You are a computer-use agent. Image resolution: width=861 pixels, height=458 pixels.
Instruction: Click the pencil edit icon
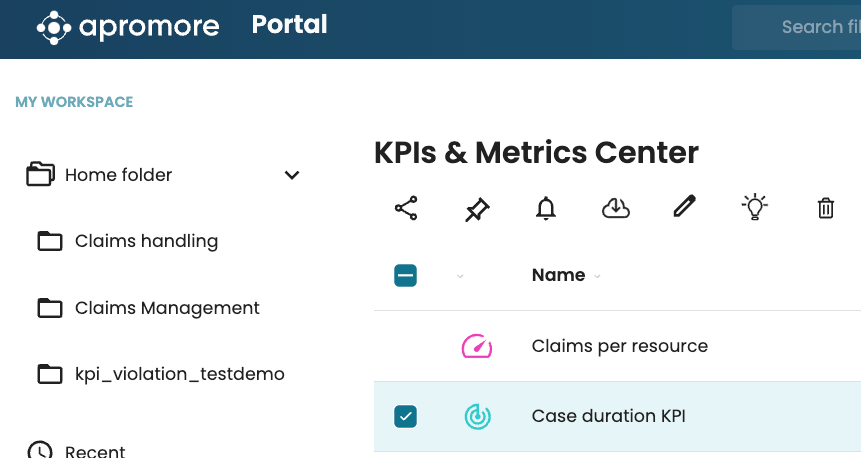coord(684,207)
